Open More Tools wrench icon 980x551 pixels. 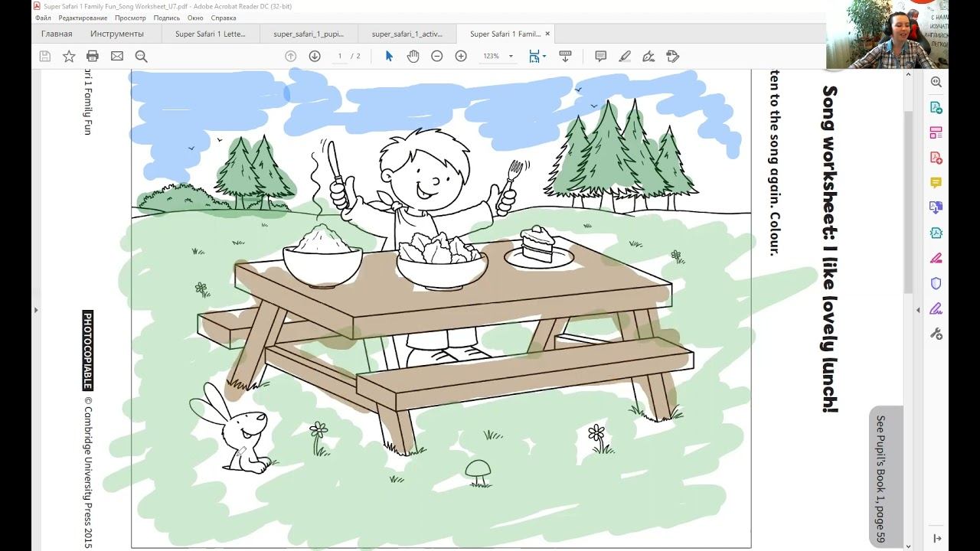(x=936, y=334)
